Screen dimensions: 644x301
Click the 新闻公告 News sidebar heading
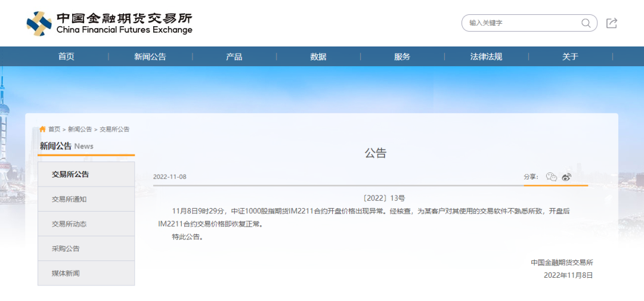(67, 146)
